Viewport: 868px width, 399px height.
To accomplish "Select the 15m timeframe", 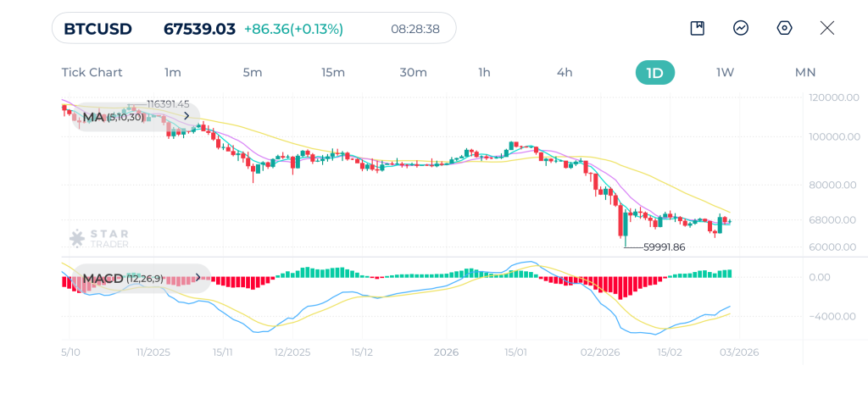I will pos(332,72).
